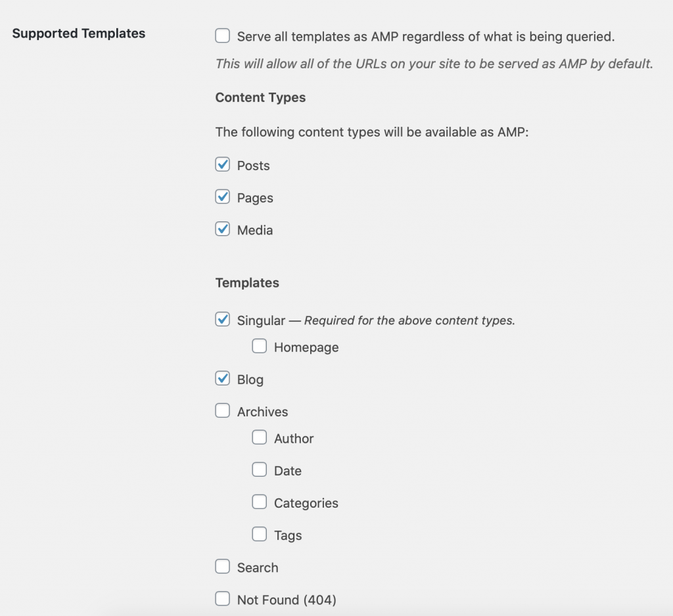The width and height of the screenshot is (673, 616).
Task: Click the Pages label text
Action: tap(255, 197)
